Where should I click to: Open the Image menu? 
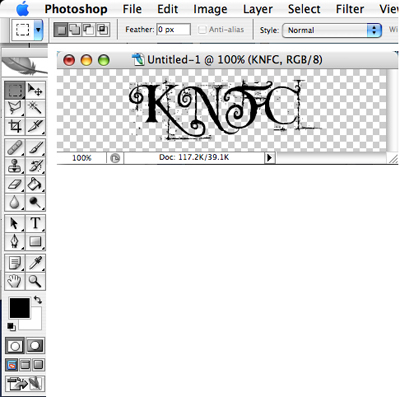[x=210, y=9]
